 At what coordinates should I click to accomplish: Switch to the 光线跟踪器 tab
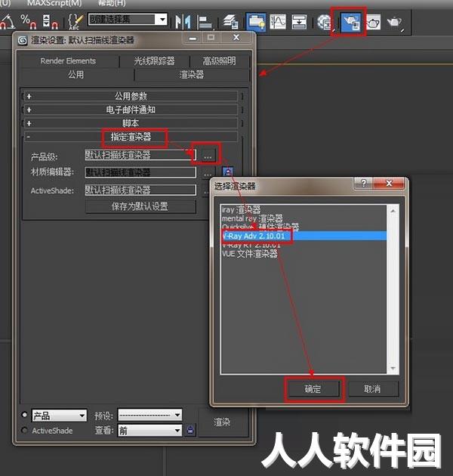point(155,61)
